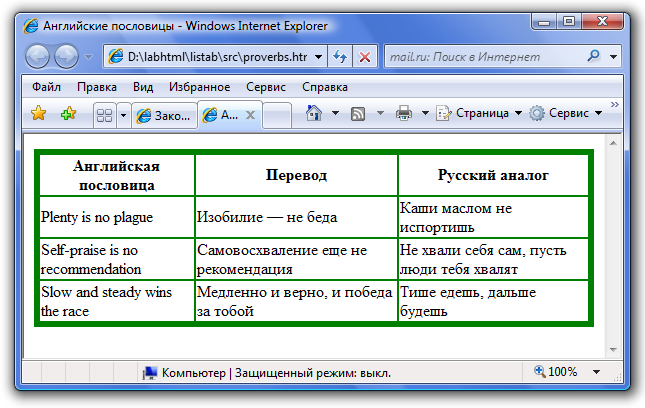This screenshot has height=408, width=645.
Task: Click cell Изобилие — не беда
Action: [296, 217]
